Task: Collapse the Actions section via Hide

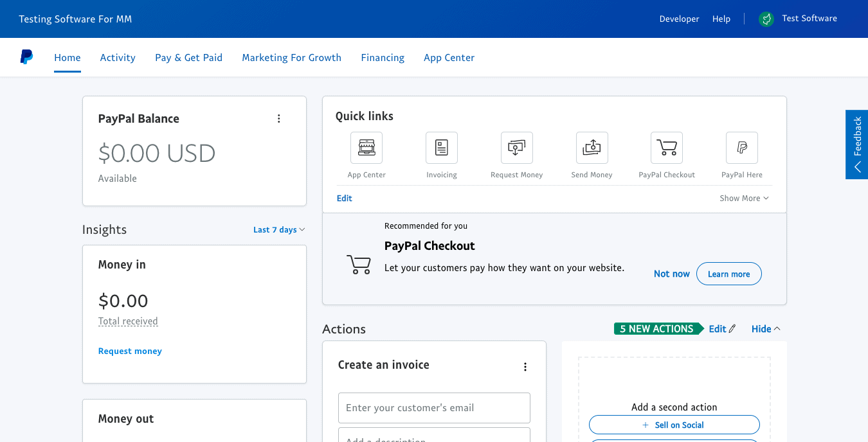Action: click(x=764, y=328)
